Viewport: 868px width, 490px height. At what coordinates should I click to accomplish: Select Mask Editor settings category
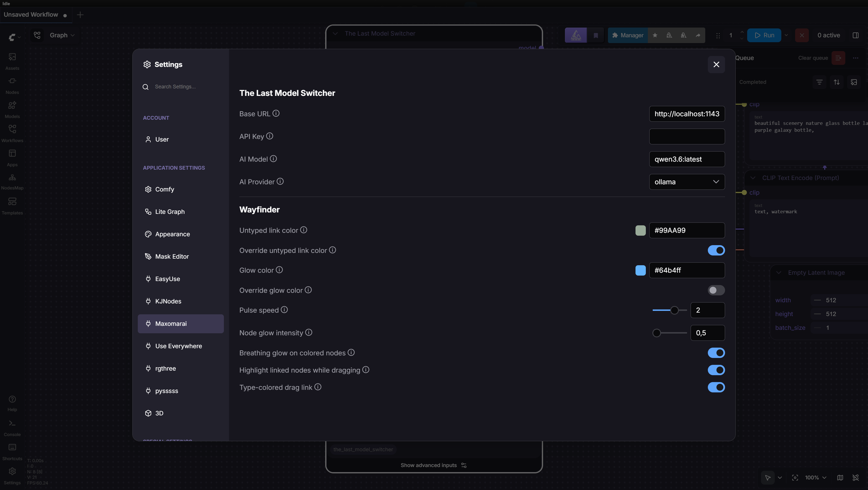181,256
